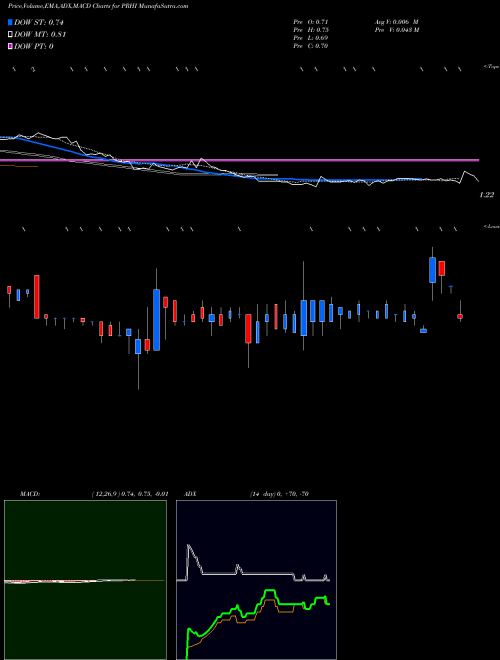The image size is (500, 660).
Task: Click the MACD panel title label
Action: pyautogui.click(x=29, y=494)
